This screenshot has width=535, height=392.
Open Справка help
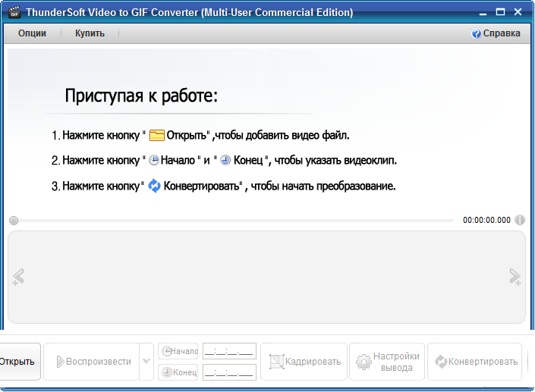pos(496,33)
